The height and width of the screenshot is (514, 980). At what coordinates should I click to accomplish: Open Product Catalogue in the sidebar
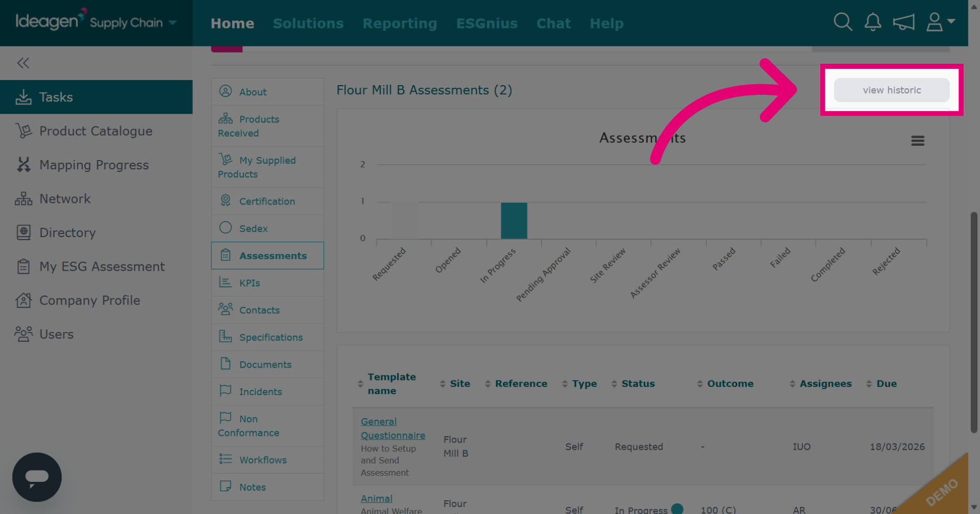96,131
